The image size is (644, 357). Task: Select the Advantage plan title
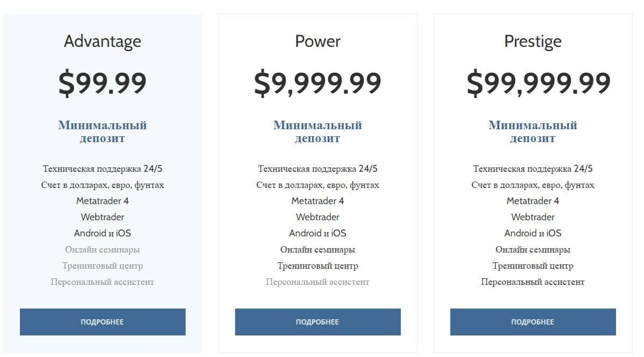102,41
